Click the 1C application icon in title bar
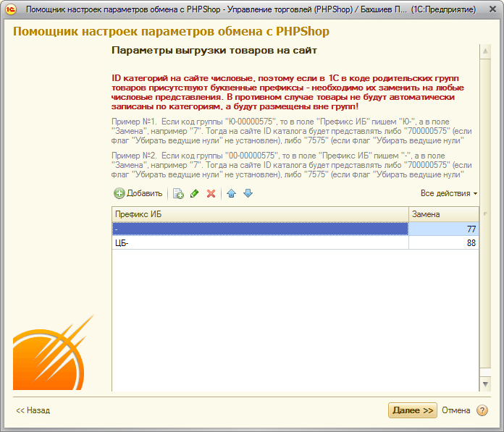504x432 pixels. (x=11, y=9)
